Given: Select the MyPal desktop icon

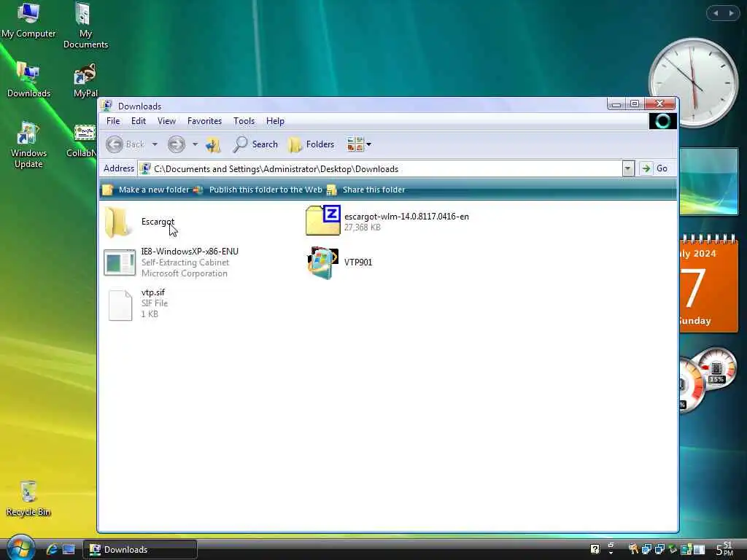Looking at the screenshot, I should [x=85, y=80].
